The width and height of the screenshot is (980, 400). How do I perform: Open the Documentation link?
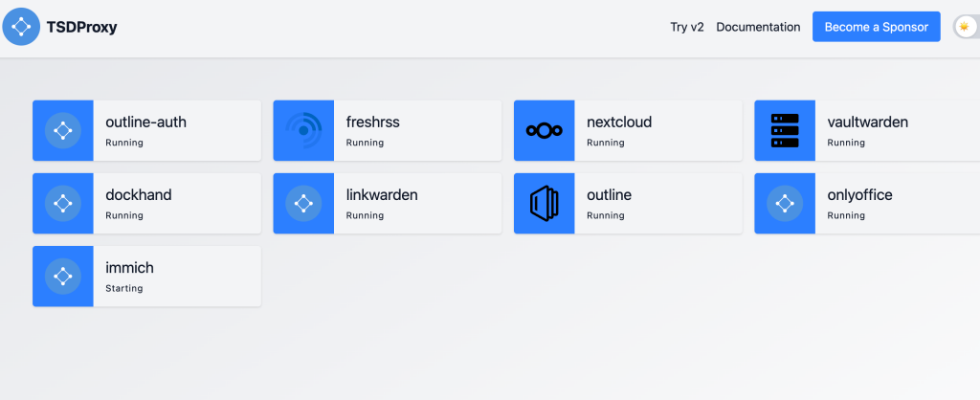[x=758, y=27]
